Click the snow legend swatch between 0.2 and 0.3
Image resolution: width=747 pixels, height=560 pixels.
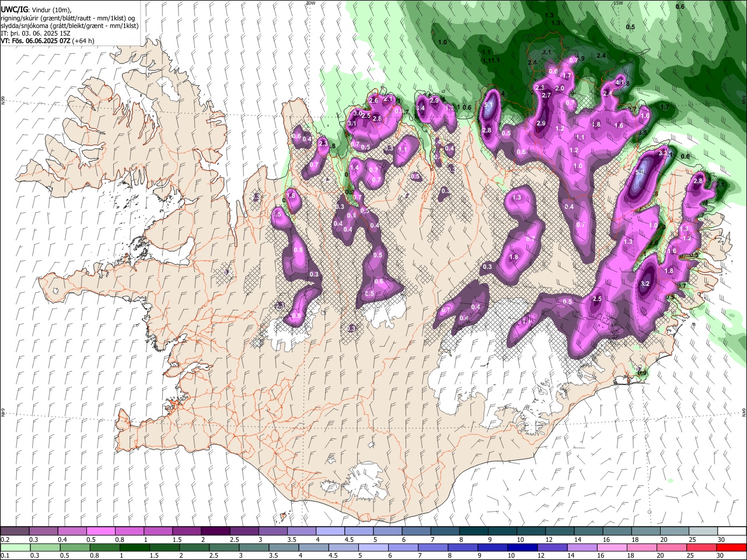[15, 531]
